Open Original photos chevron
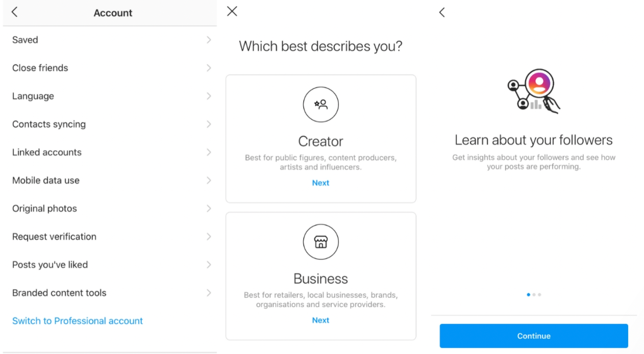The height and width of the screenshot is (354, 644). pos(209,208)
